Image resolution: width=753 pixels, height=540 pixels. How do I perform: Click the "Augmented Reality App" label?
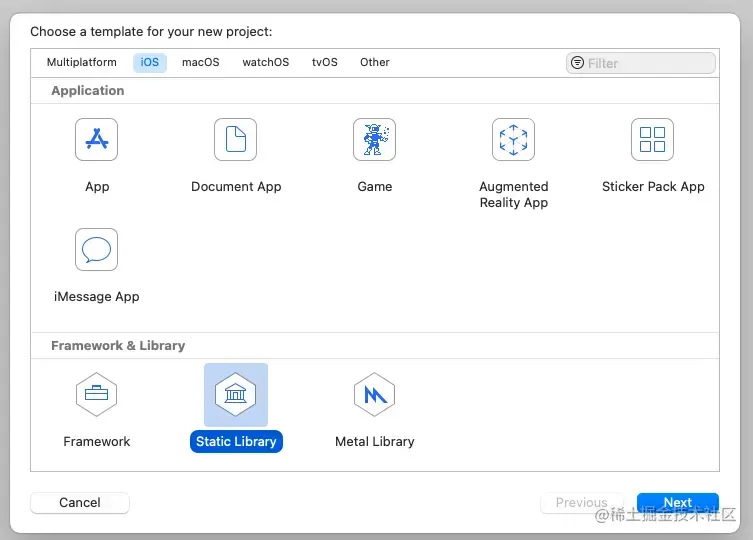pos(514,195)
